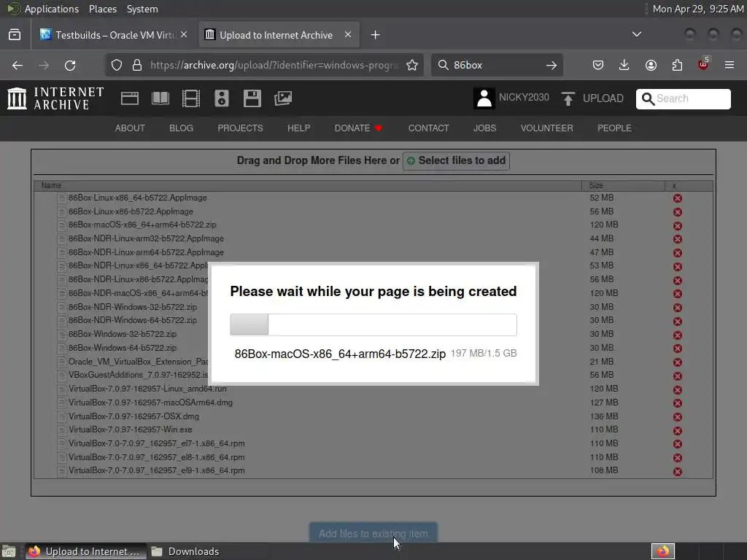Remove VirtualBox-7.0.97-162957-OSX.dmg via its red X
The height and width of the screenshot is (560, 747).
pos(678,416)
